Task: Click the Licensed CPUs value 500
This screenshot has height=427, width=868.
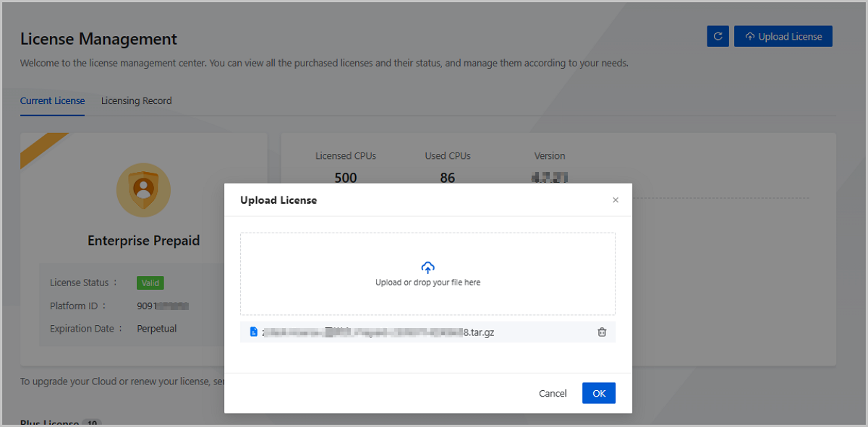Action: tap(346, 178)
